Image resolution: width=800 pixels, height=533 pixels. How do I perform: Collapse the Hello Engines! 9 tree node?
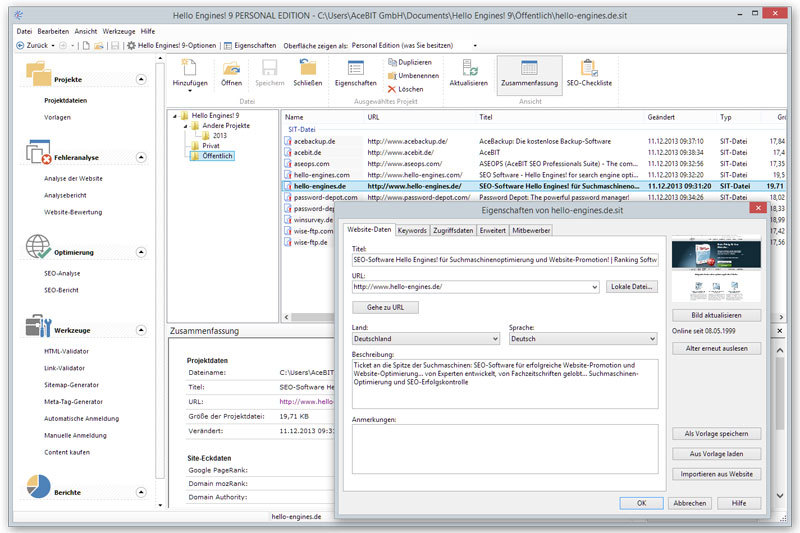[x=175, y=116]
